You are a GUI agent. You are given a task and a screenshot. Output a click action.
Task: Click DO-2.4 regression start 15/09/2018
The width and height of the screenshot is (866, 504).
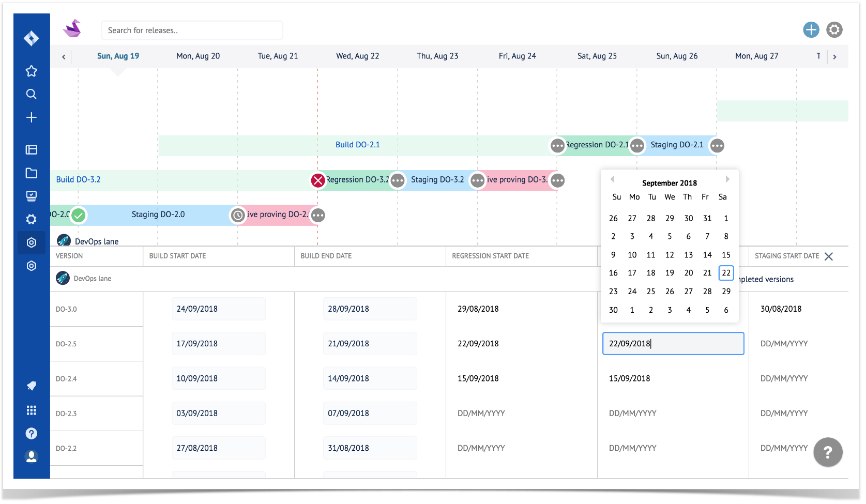[x=478, y=378]
